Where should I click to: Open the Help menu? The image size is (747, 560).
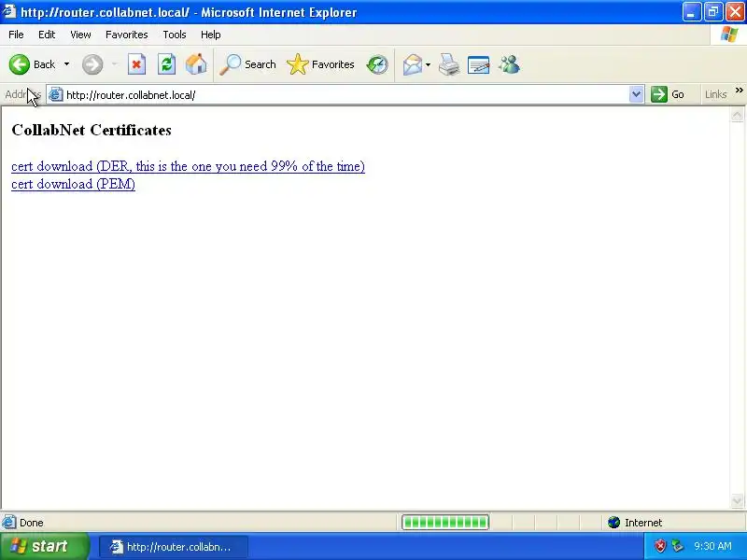point(211,35)
